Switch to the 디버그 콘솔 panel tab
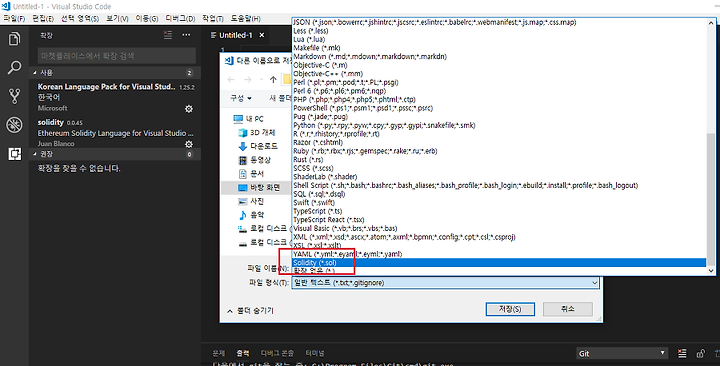The image size is (720, 366). [277, 353]
